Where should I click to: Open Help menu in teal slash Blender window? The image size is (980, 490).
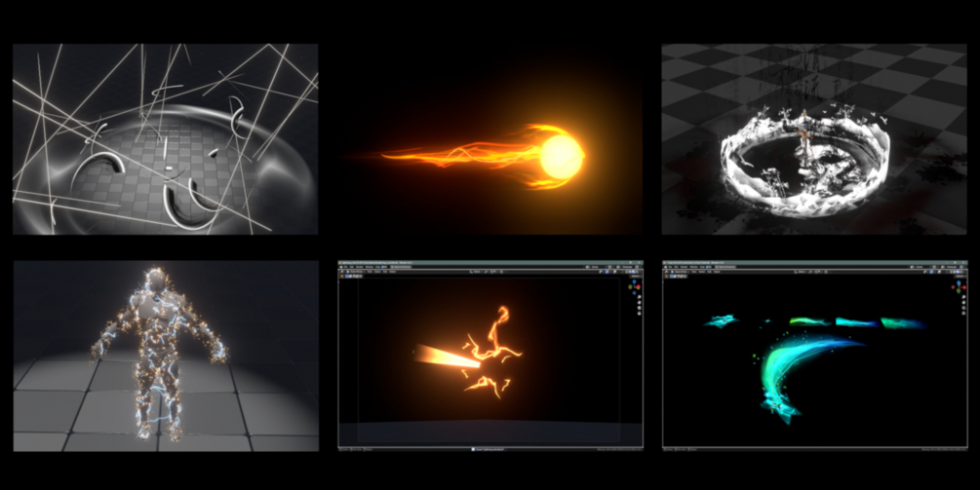(702, 267)
